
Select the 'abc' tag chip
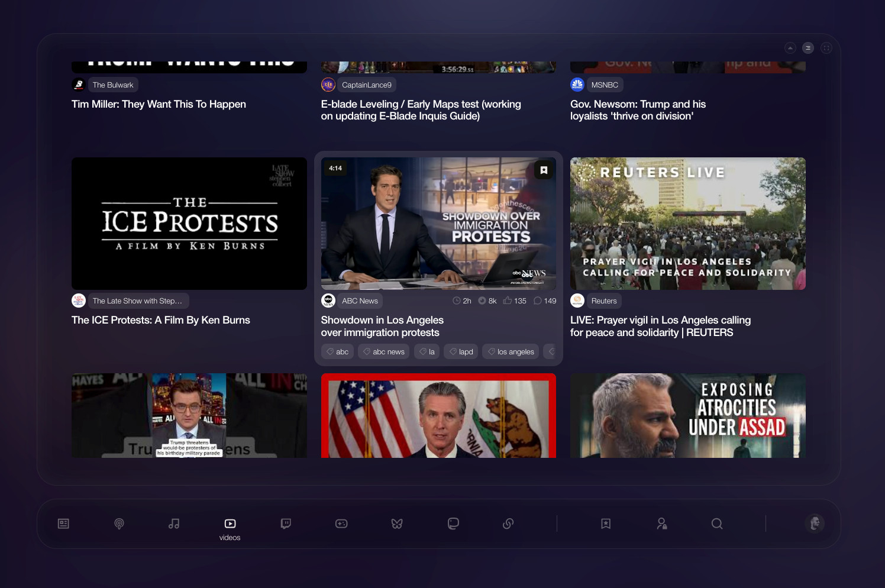tap(338, 351)
